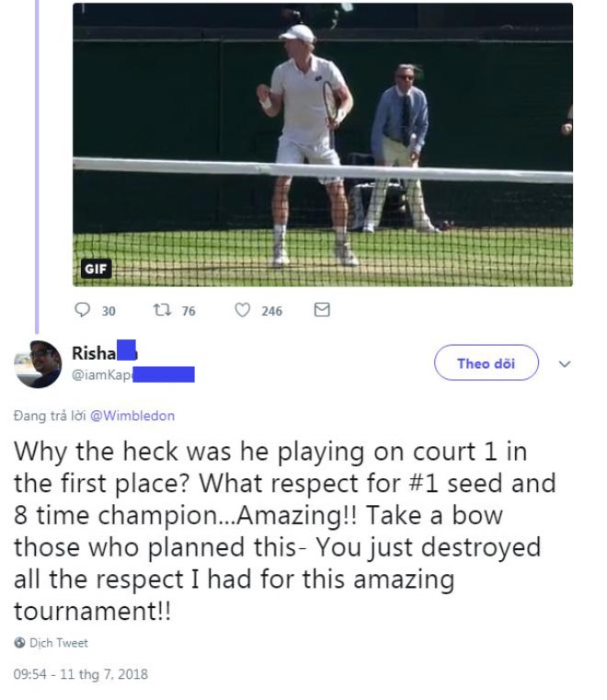Viewport: 607px width, 700px height.
Task: Click the reply speech bubble icon
Action: tap(81, 311)
